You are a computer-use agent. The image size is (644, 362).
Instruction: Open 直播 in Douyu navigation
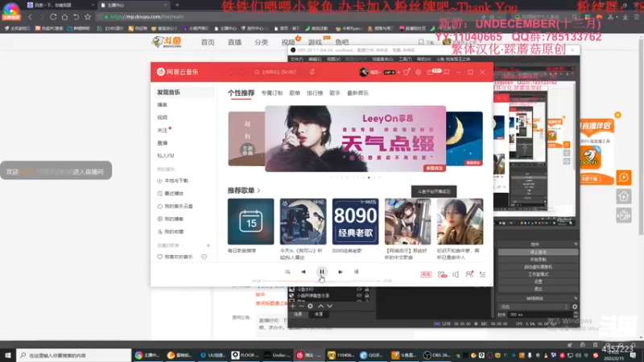click(x=234, y=43)
